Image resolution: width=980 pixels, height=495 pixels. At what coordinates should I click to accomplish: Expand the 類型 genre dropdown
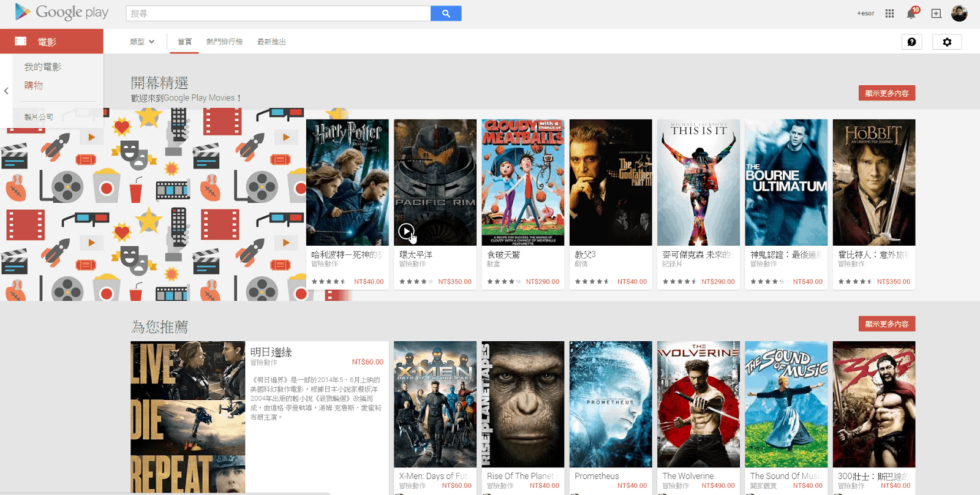point(142,42)
